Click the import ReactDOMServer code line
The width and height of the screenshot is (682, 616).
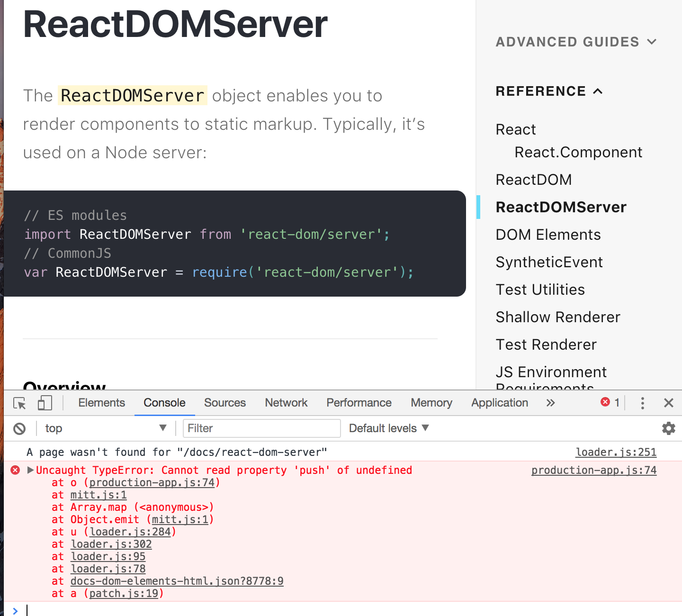207,234
